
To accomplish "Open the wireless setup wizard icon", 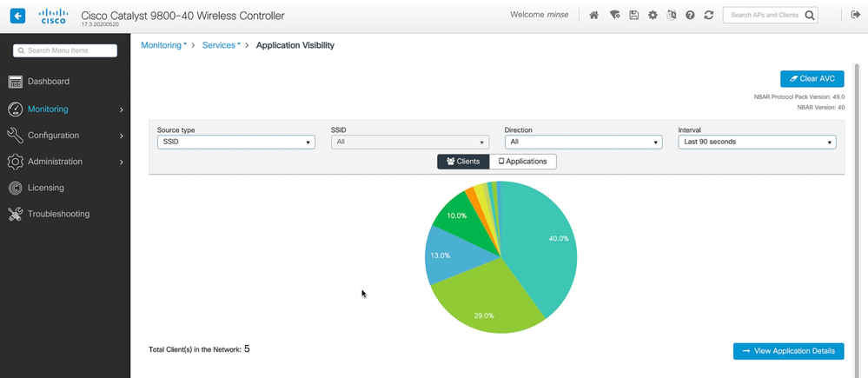I will [x=614, y=16].
